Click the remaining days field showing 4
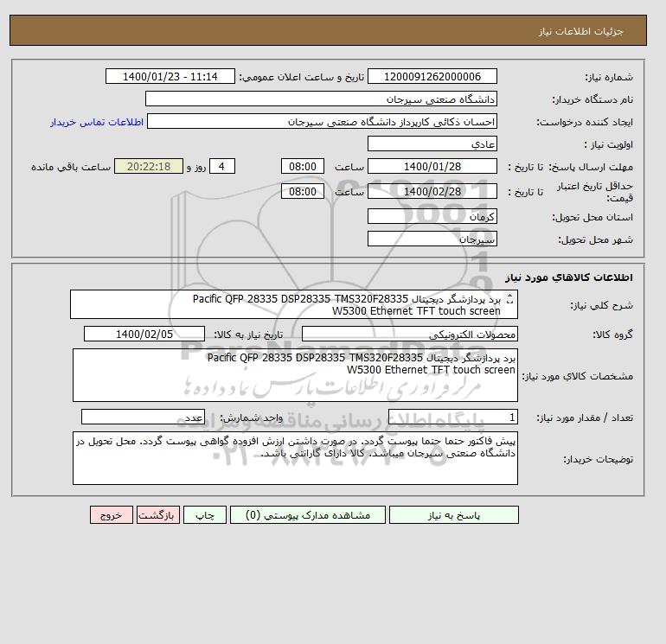Image resolution: width=666 pixels, height=644 pixels. pos(222,167)
